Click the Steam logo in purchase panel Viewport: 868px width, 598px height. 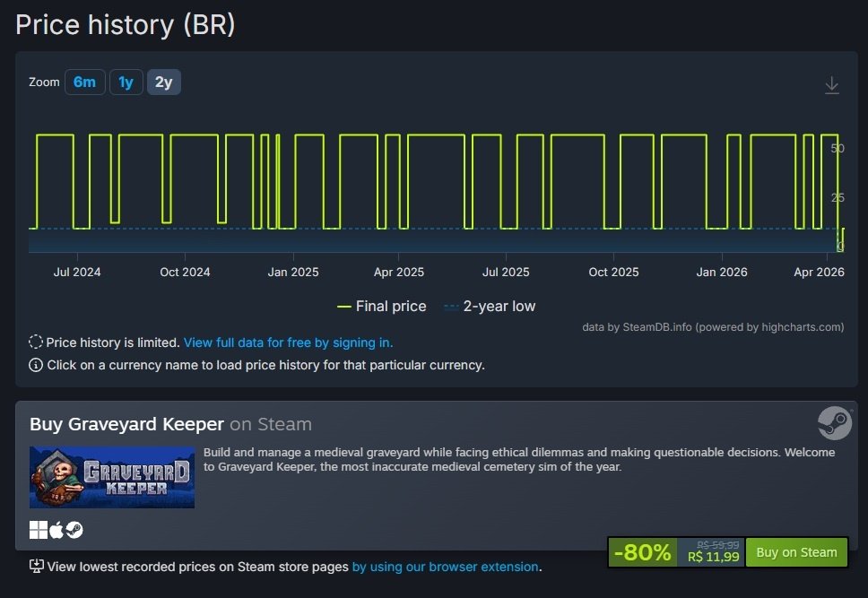[x=835, y=423]
